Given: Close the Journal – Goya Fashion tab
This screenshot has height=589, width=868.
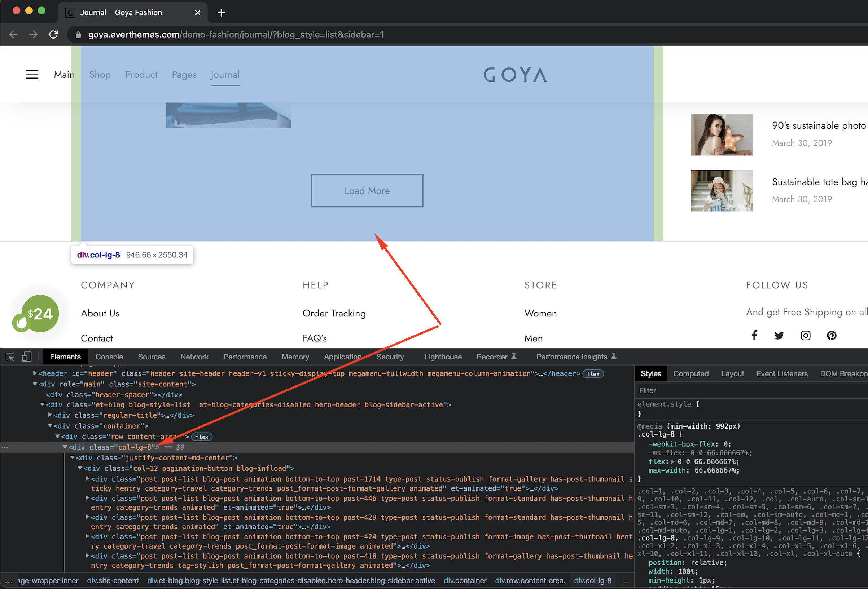Looking at the screenshot, I should [x=198, y=13].
